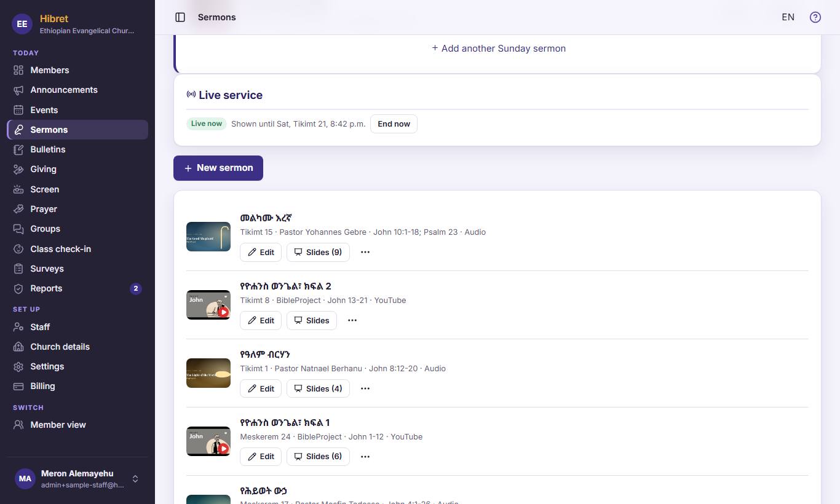Image resolution: width=840 pixels, height=504 pixels.
Task: Click the Prayer sidebar icon
Action: tap(18, 209)
